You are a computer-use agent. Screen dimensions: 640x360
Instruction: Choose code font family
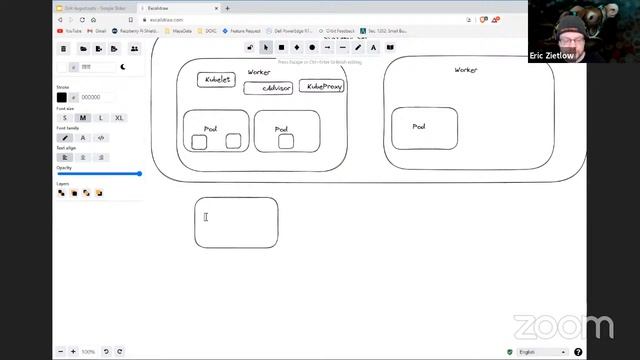point(101,138)
